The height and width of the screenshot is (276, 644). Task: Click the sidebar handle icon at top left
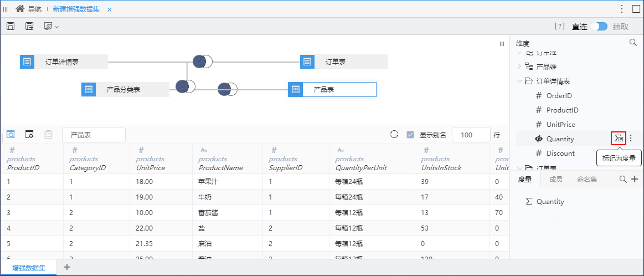6,9
